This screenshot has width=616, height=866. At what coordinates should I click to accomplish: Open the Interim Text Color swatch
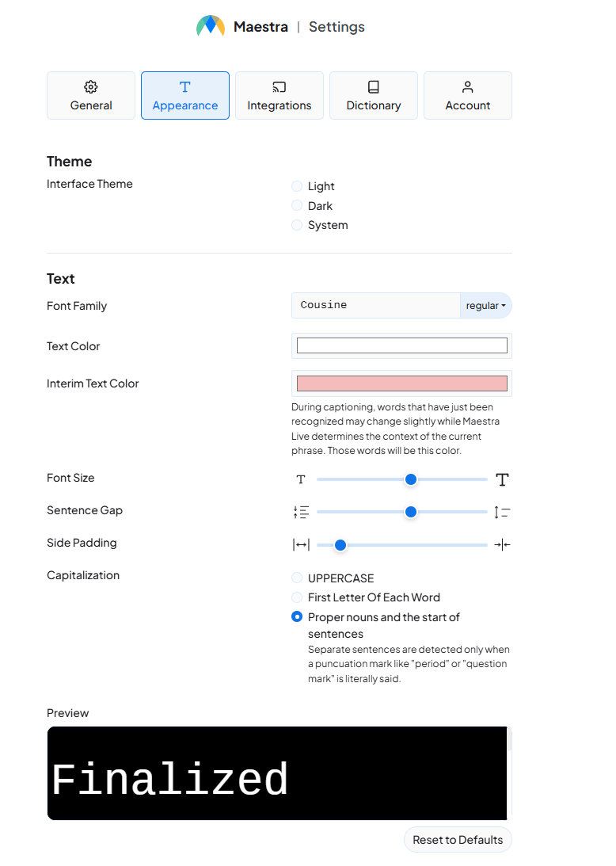(401, 383)
